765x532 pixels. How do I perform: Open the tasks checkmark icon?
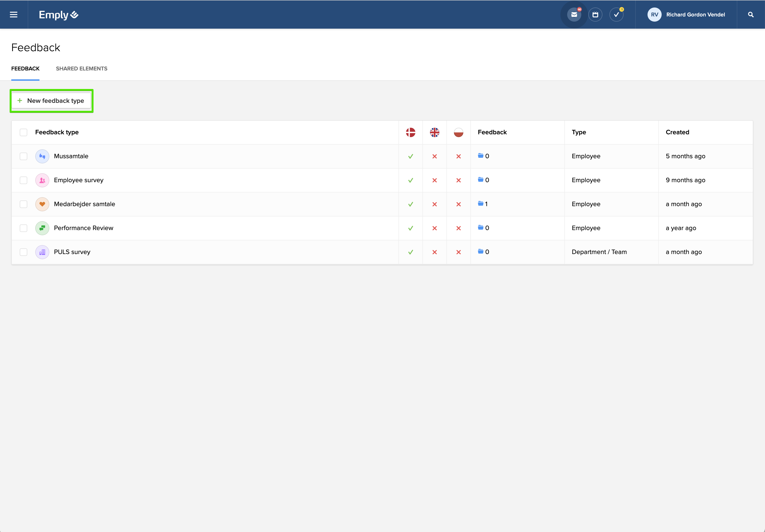pos(617,15)
